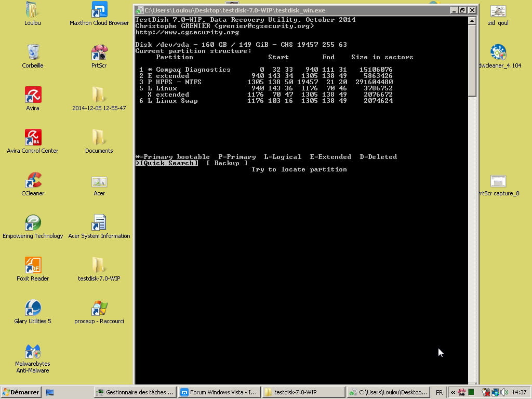532x399 pixels.
Task: Select Acer System Information shortcut
Action: (x=99, y=227)
